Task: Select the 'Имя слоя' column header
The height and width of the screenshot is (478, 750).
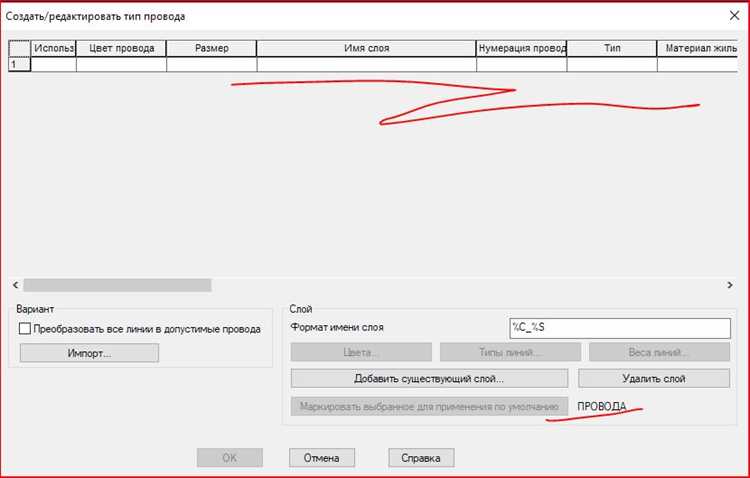Action: 366,48
